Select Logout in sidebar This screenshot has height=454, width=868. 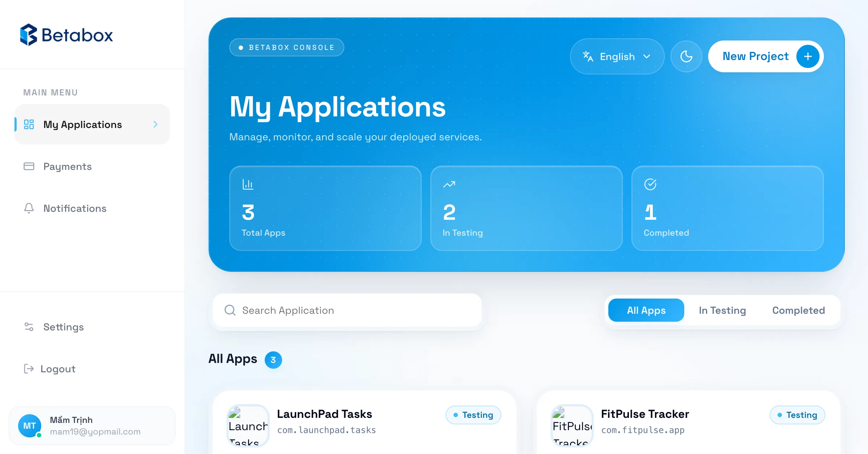[92, 369]
